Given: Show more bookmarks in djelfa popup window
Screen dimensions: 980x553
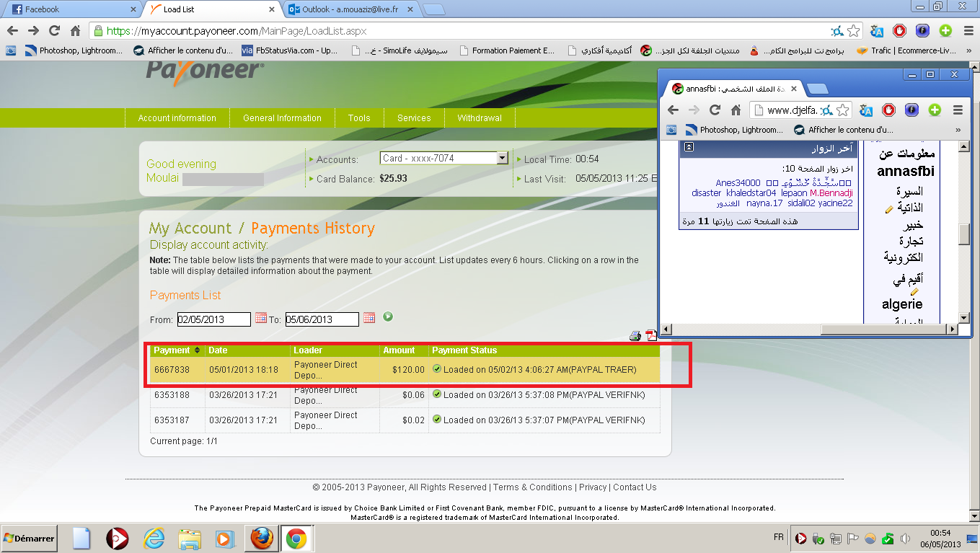Looking at the screenshot, I should click(958, 130).
